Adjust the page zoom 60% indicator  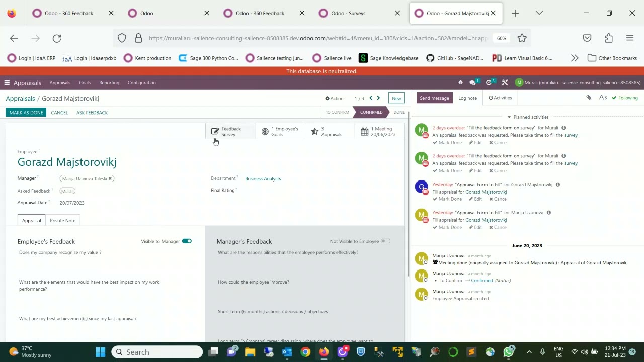click(x=502, y=38)
